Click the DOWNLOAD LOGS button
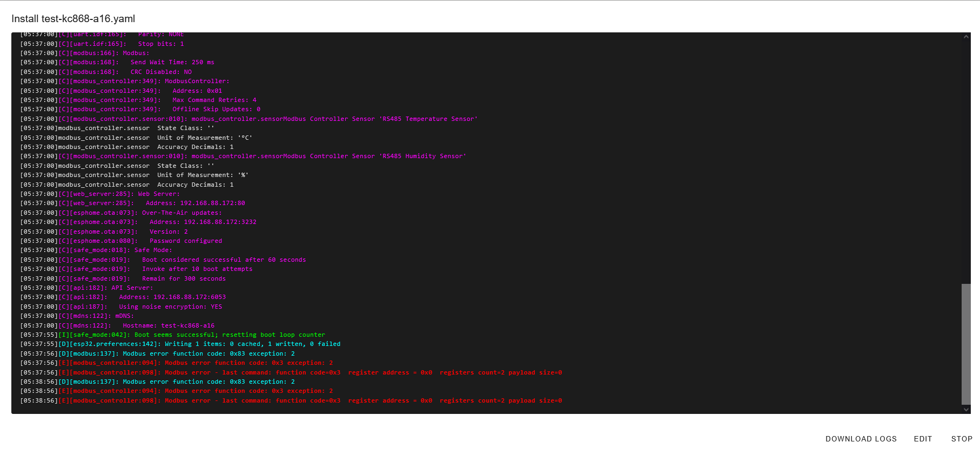980x449 pixels. tap(861, 439)
